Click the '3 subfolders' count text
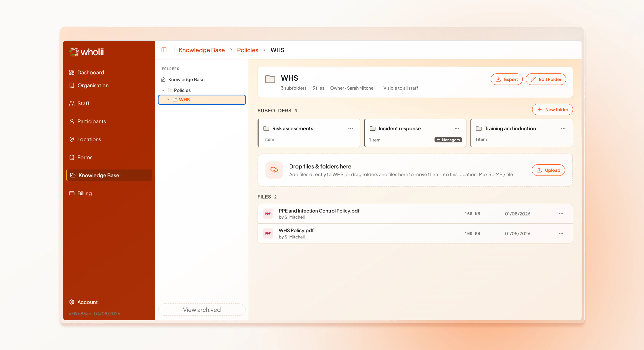The width and height of the screenshot is (644, 350). (x=293, y=88)
